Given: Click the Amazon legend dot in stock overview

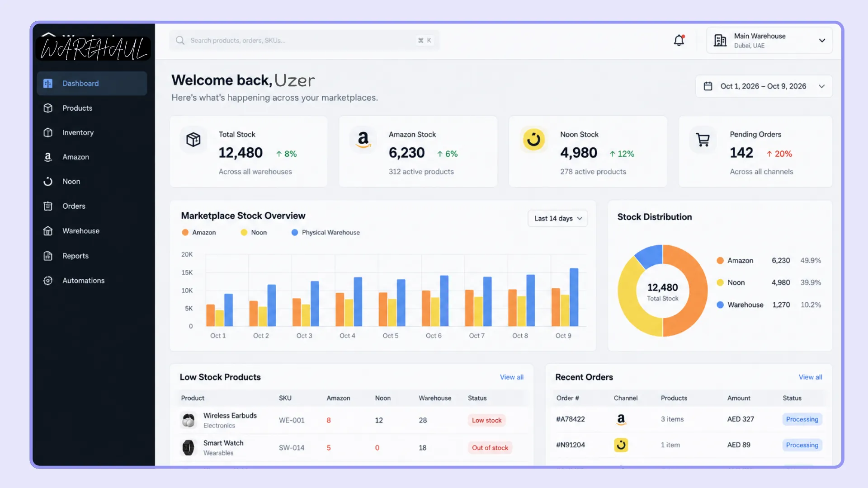Looking at the screenshot, I should coord(185,232).
